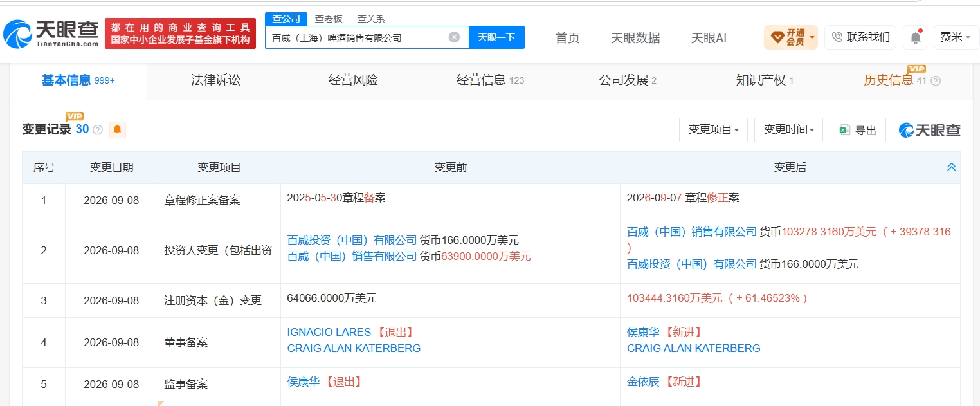Open CRAIG ALAN KATERBERG link in 变更前

tap(354, 348)
